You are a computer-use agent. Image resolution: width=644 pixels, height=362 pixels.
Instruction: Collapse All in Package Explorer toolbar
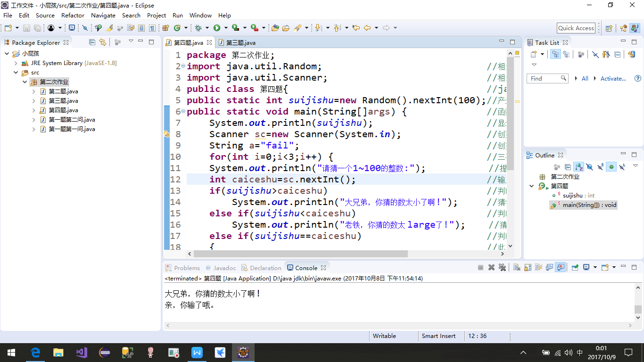[92, 42]
